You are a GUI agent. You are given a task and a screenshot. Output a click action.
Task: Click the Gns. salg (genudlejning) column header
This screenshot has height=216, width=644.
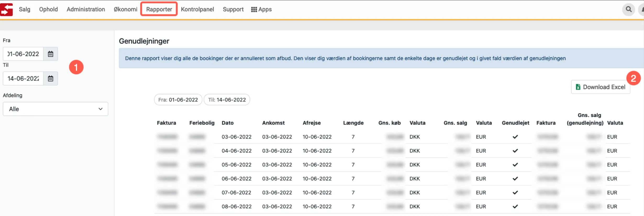pyautogui.click(x=585, y=119)
